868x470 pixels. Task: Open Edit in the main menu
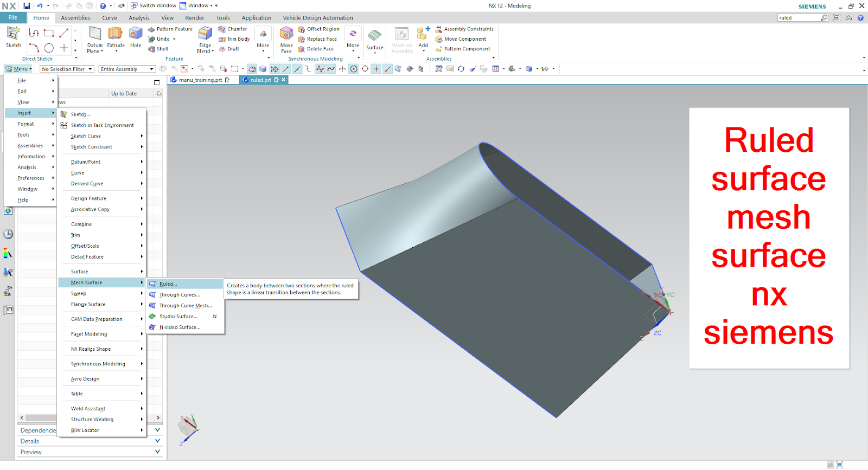coord(30,92)
